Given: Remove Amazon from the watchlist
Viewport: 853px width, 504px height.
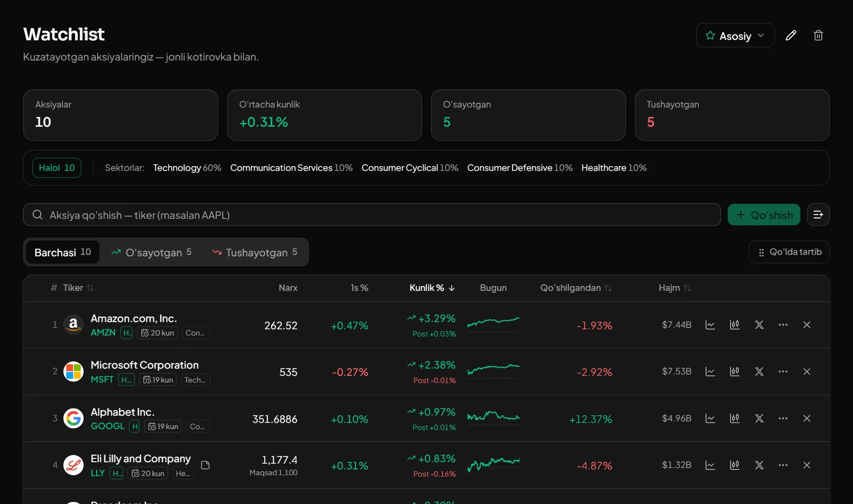Looking at the screenshot, I should [807, 325].
